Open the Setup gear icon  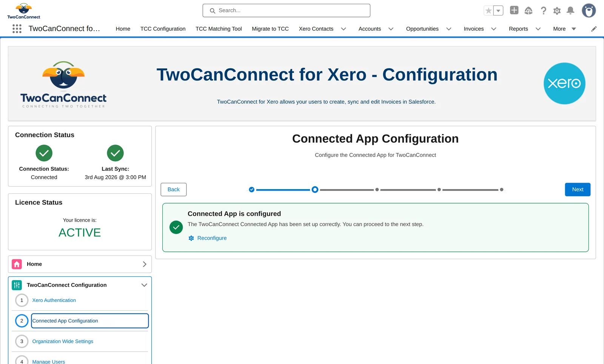point(557,11)
